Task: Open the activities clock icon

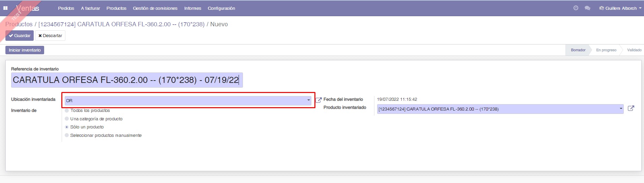Action: click(576, 8)
